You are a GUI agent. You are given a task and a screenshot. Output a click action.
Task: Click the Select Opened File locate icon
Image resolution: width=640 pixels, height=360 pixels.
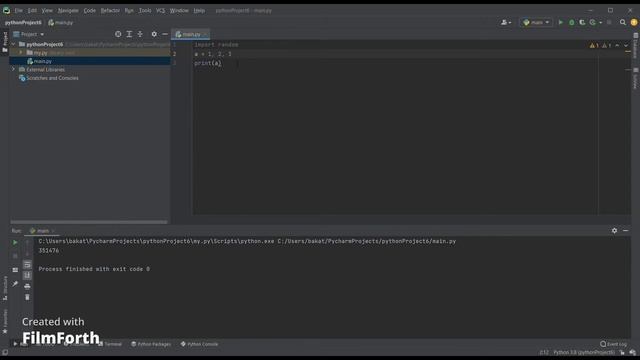click(x=118, y=34)
